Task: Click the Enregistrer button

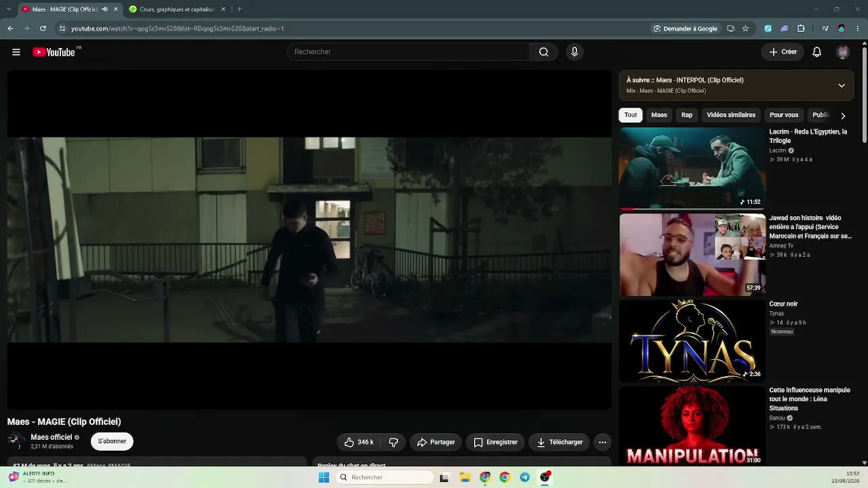Action: (496, 442)
